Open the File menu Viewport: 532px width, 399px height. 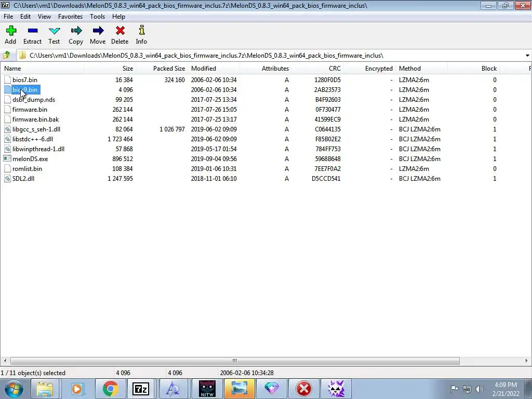coord(8,16)
